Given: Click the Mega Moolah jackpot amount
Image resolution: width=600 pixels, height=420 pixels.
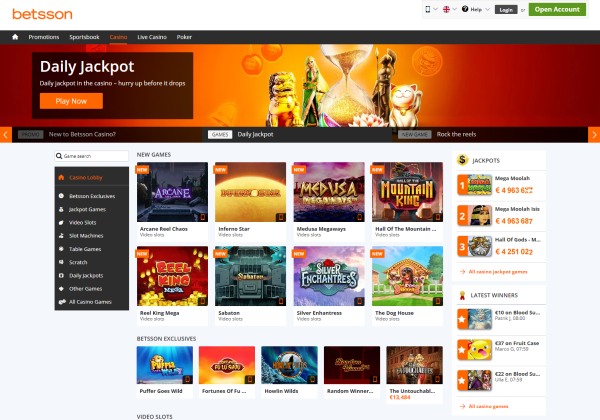Looking at the screenshot, I should click(x=514, y=190).
